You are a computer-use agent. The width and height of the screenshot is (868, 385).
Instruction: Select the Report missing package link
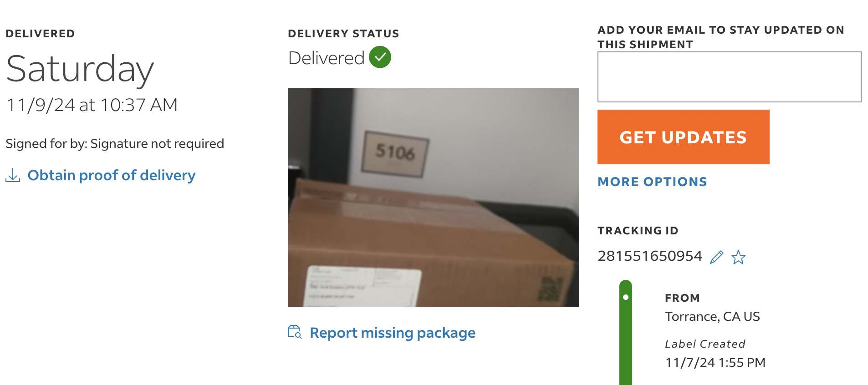393,333
